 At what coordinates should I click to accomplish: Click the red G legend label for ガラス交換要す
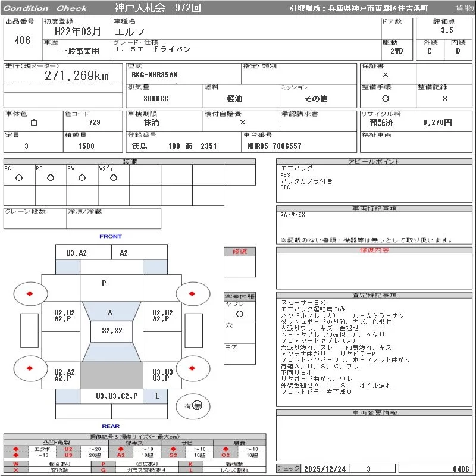pyautogui.click(x=103, y=470)
